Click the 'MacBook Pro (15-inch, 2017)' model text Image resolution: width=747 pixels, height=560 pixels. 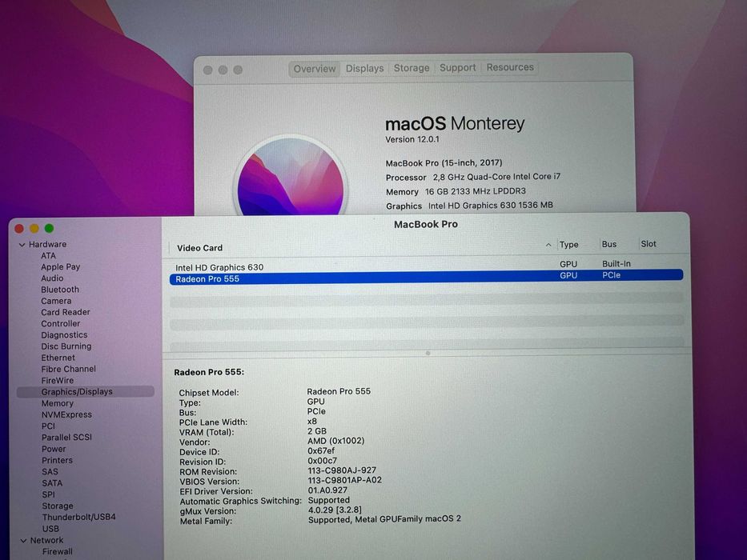pos(444,163)
